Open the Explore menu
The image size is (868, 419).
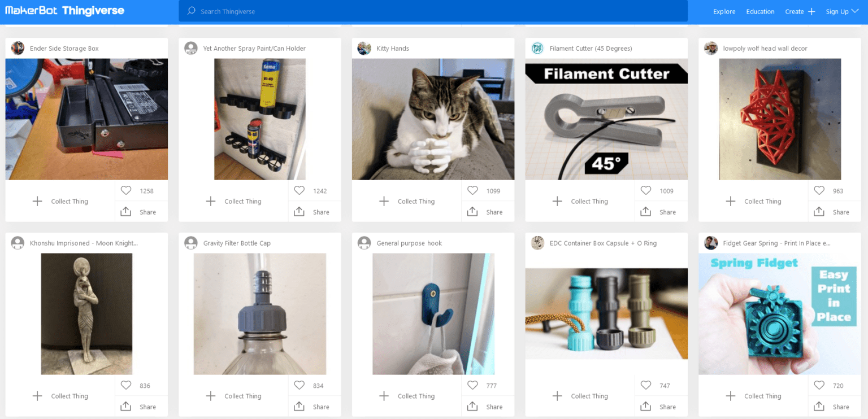724,11
